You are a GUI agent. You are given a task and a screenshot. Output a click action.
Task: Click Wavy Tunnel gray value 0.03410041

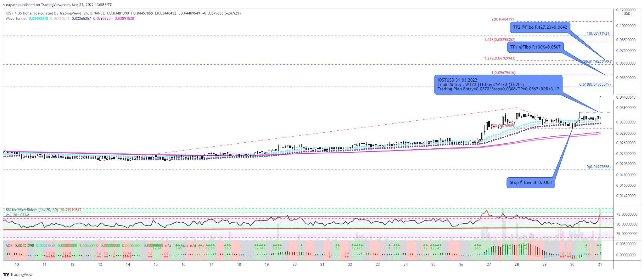pos(60,19)
